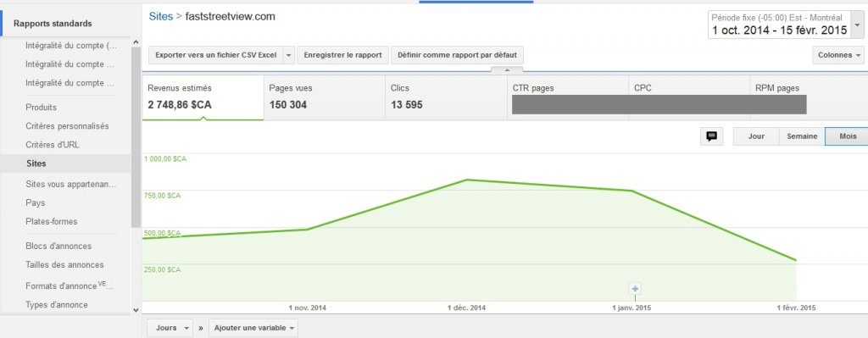Click Exporter vers un fichier CSV Excel
The image size is (868, 338).
[x=215, y=55]
